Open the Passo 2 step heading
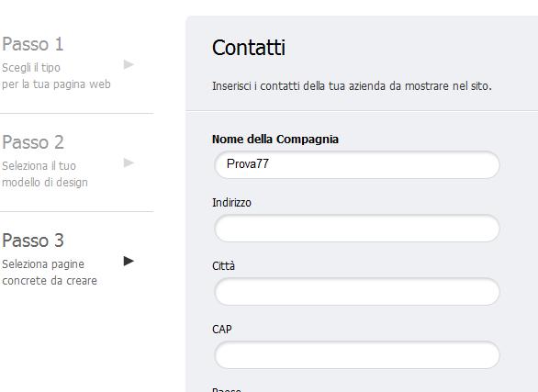538x392 pixels. click(33, 142)
